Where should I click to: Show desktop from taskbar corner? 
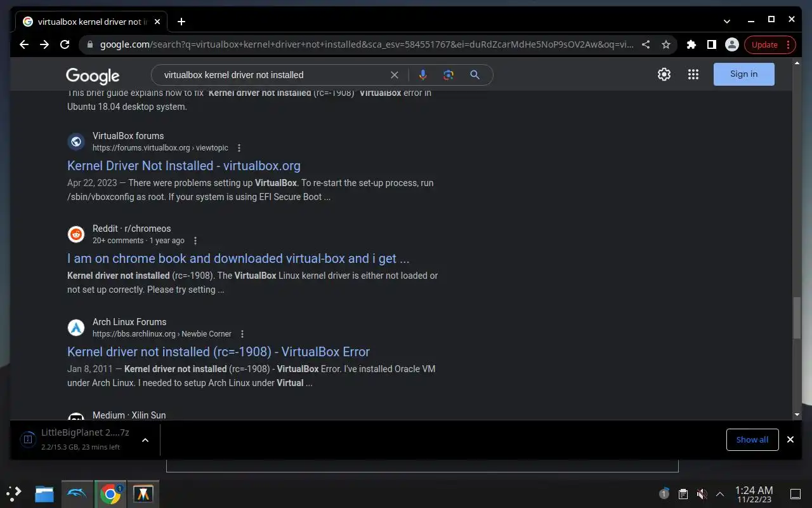point(796,493)
